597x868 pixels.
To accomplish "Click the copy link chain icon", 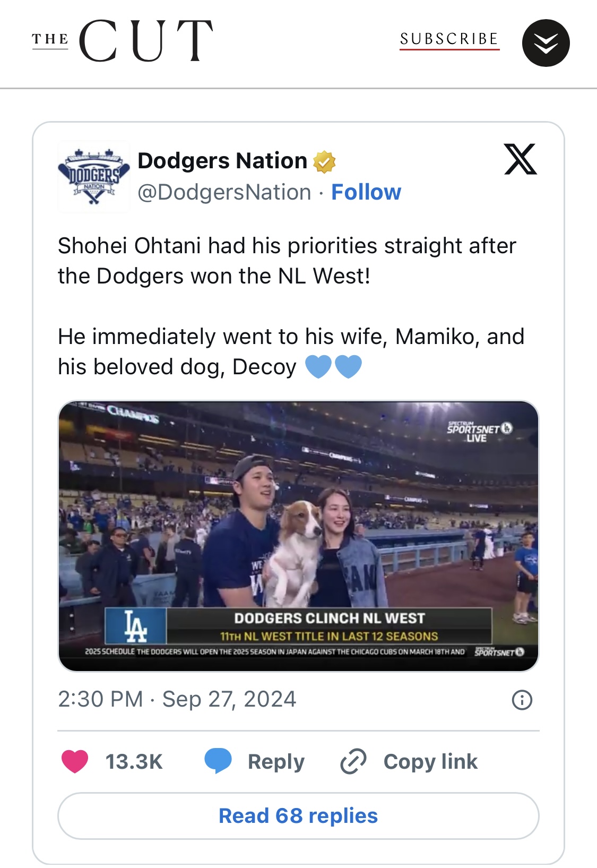I will 353,761.
